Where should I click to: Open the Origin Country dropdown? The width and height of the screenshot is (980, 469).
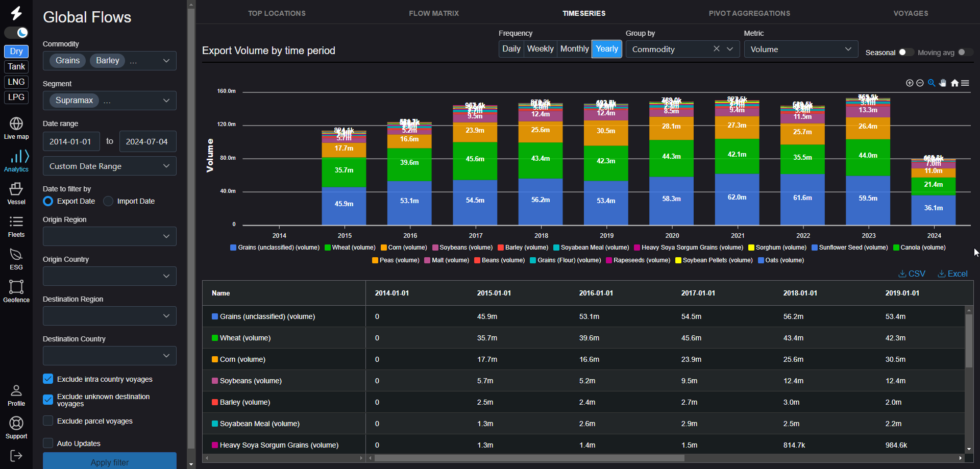[110, 276]
